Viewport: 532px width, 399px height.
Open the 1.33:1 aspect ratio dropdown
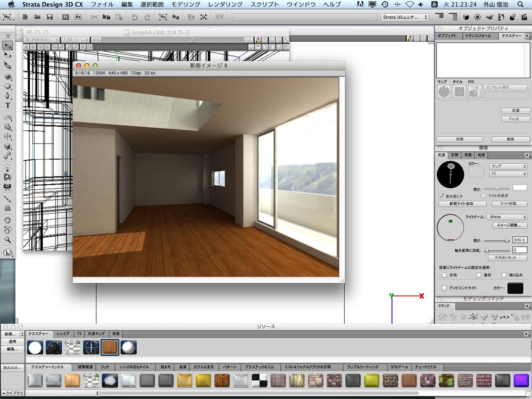tap(76, 40)
